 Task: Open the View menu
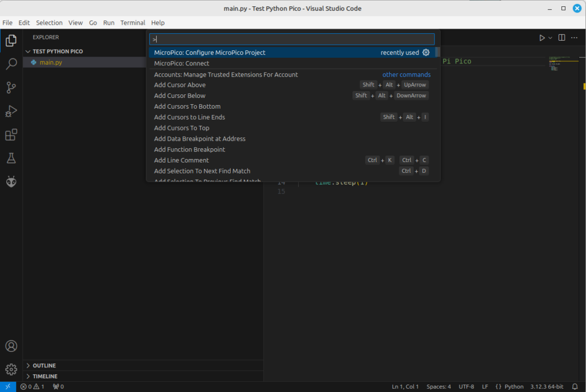click(76, 23)
